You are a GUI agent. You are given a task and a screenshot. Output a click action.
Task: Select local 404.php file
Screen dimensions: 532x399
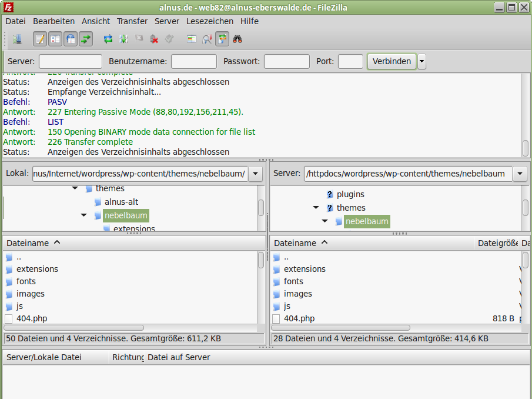[x=32, y=318]
